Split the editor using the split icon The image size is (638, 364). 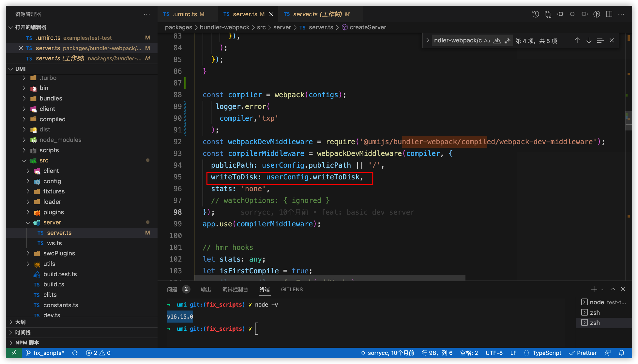[609, 14]
